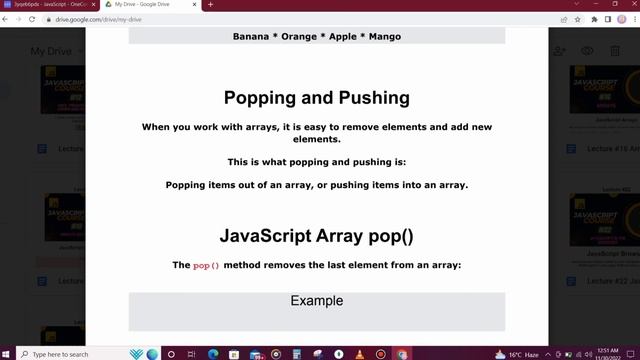Click the JavaScript Array pop() heading
The image size is (640, 360).
[x=317, y=236]
